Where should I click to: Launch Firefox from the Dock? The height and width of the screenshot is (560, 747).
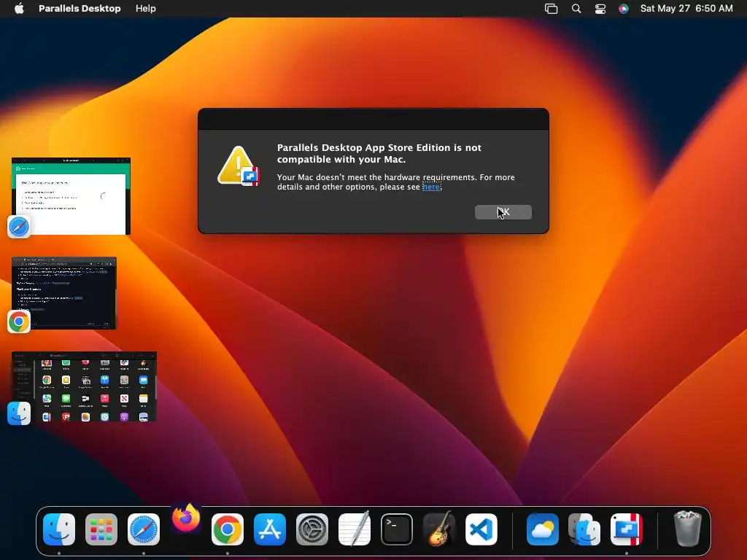186,518
